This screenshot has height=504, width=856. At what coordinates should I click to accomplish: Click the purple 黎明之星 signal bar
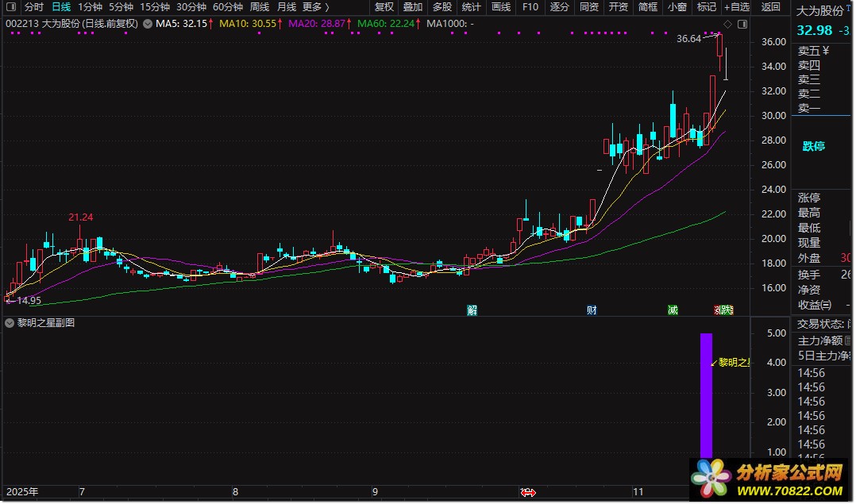(706, 397)
